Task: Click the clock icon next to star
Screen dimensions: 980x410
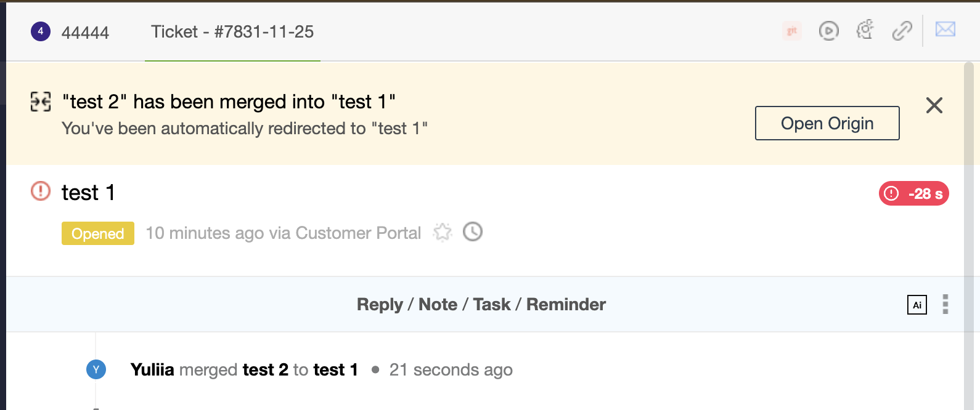Action: point(473,232)
